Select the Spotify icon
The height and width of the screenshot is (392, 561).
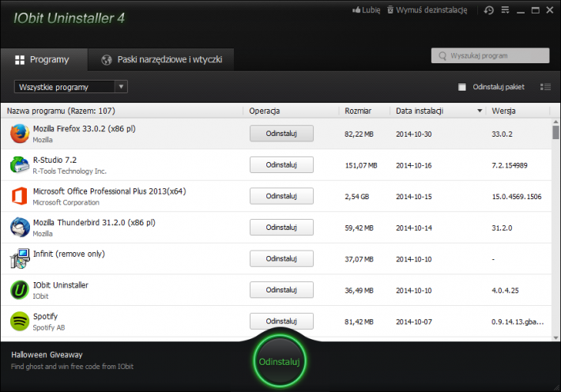[x=19, y=321]
